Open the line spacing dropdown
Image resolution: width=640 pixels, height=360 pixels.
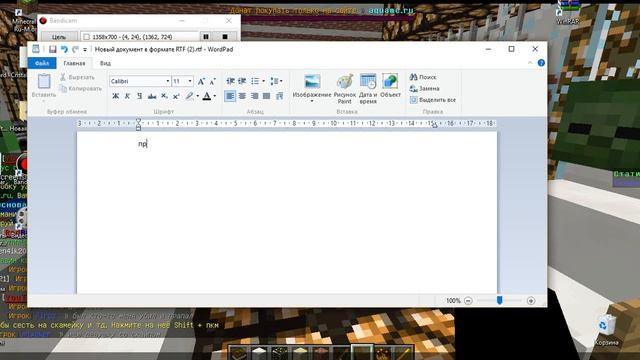pos(276,81)
